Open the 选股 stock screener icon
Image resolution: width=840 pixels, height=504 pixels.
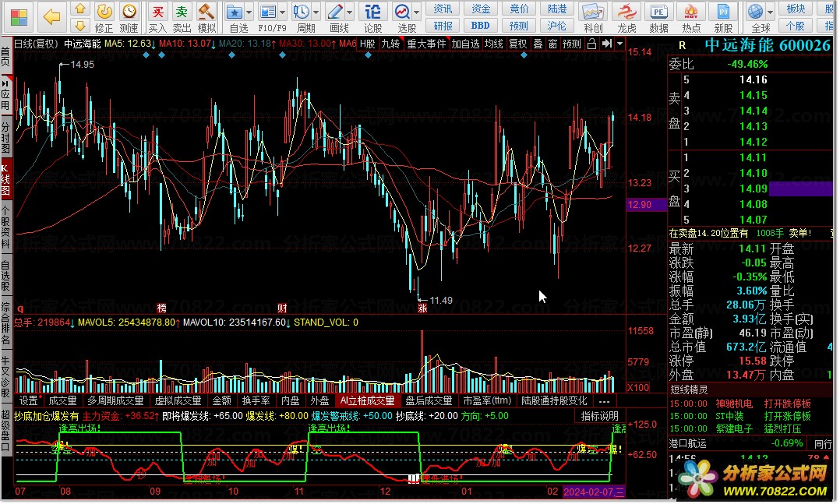point(402,12)
